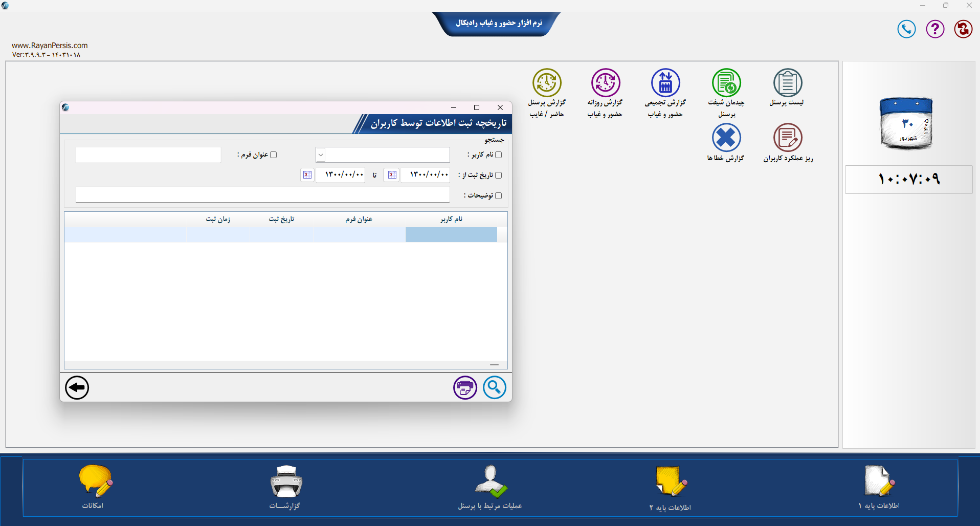980x526 pixels.
Task: Click the digital clock display ۱۰:۰۷:۰۹
Action: pyautogui.click(x=909, y=179)
